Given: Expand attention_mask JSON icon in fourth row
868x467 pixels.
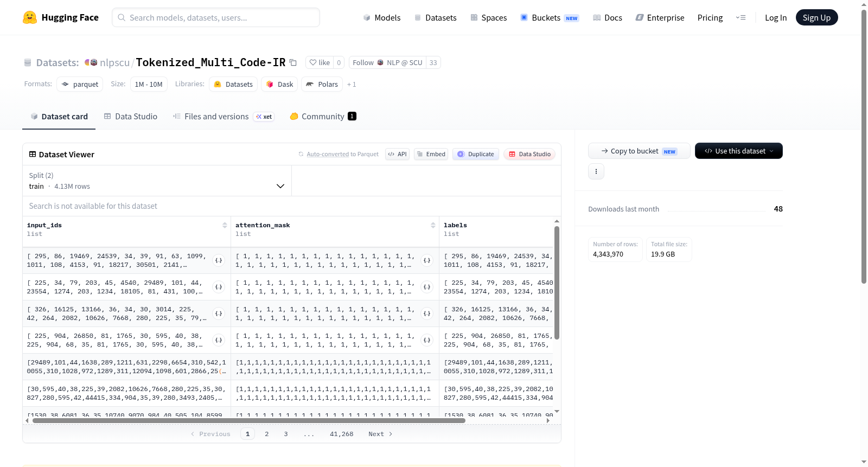Looking at the screenshot, I should pyautogui.click(x=427, y=340).
